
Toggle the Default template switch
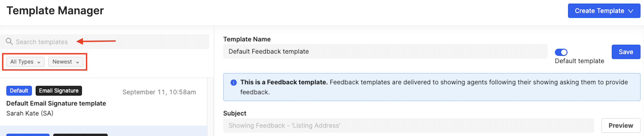pyautogui.click(x=561, y=52)
